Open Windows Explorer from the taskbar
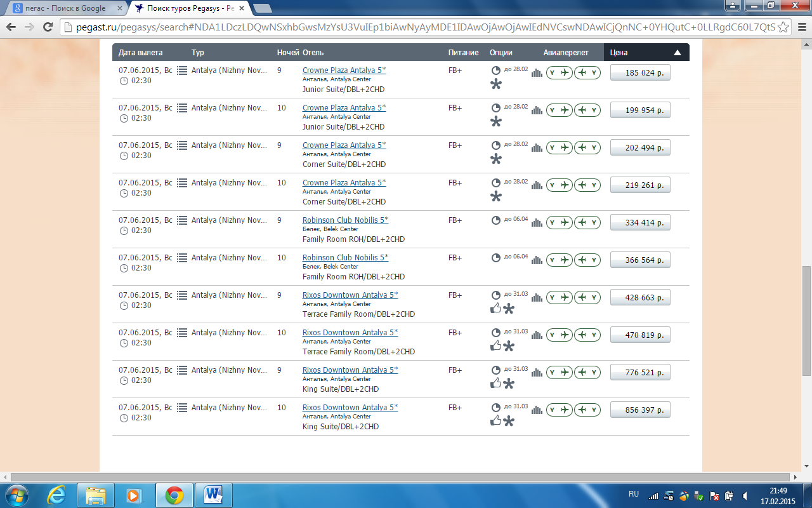 point(96,495)
